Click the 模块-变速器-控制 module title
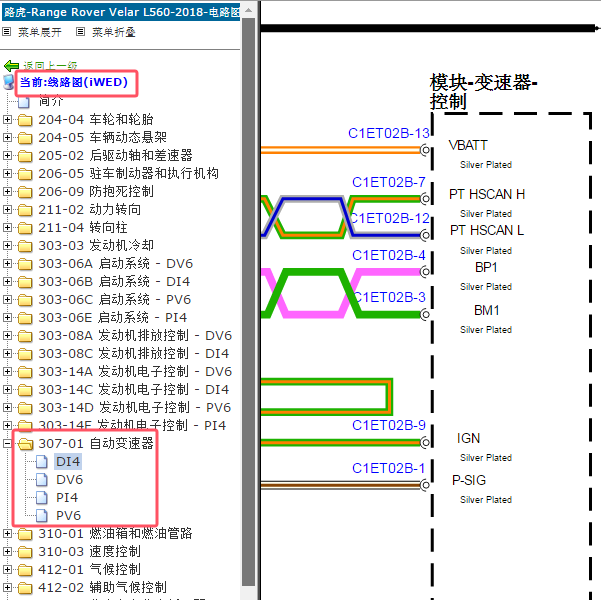601x600 pixels. (483, 92)
